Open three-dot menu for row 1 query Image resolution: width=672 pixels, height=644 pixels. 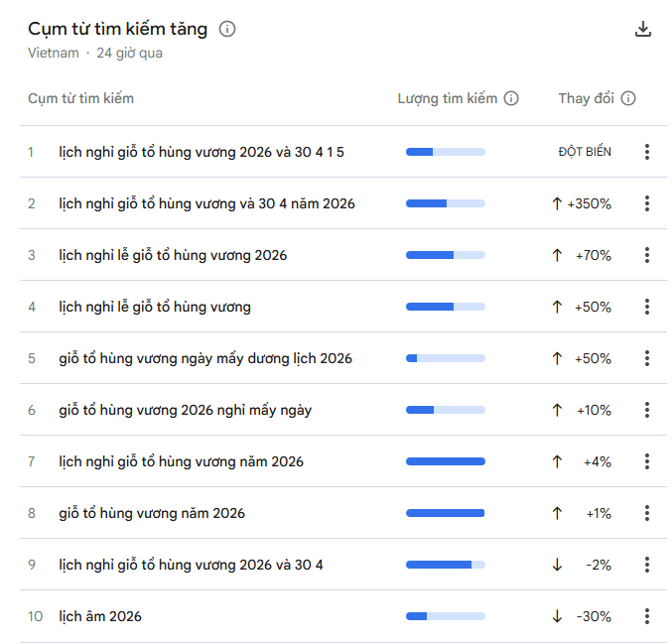coord(646,152)
